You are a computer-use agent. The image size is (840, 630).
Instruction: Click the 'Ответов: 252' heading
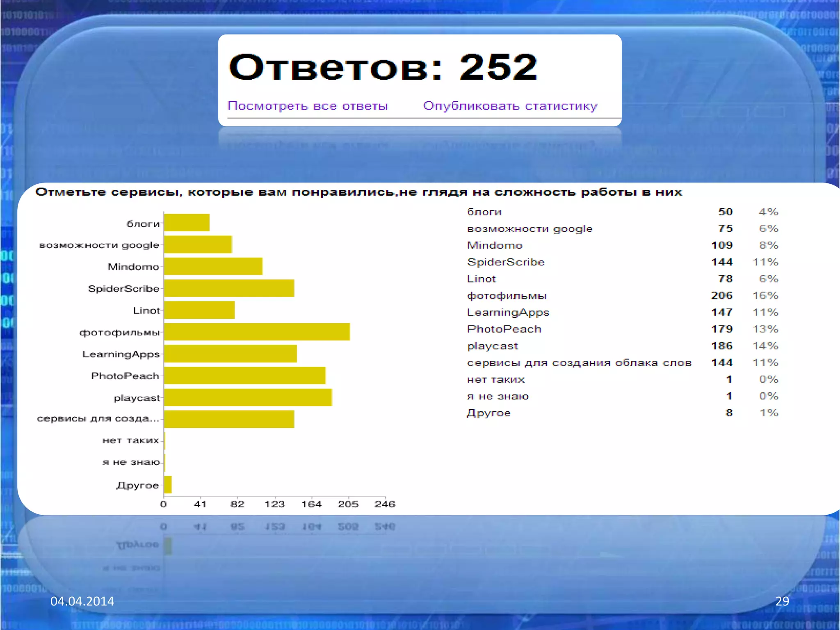(383, 67)
